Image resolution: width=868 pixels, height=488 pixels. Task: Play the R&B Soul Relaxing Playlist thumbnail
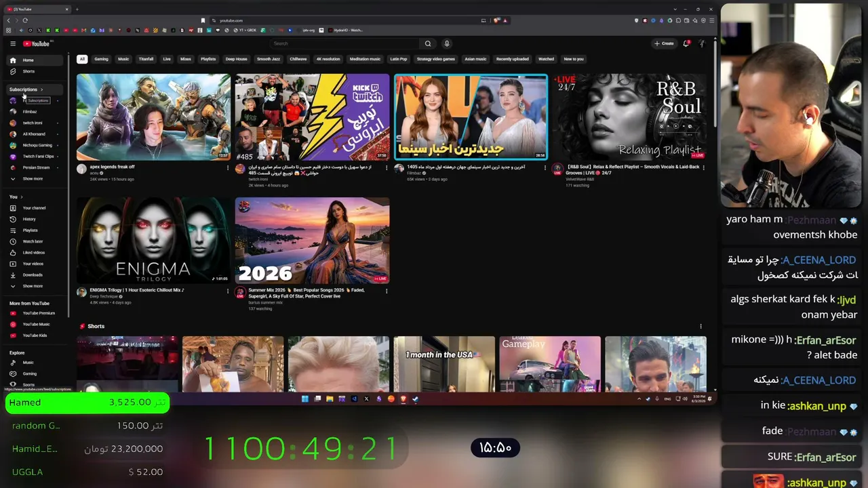click(629, 117)
